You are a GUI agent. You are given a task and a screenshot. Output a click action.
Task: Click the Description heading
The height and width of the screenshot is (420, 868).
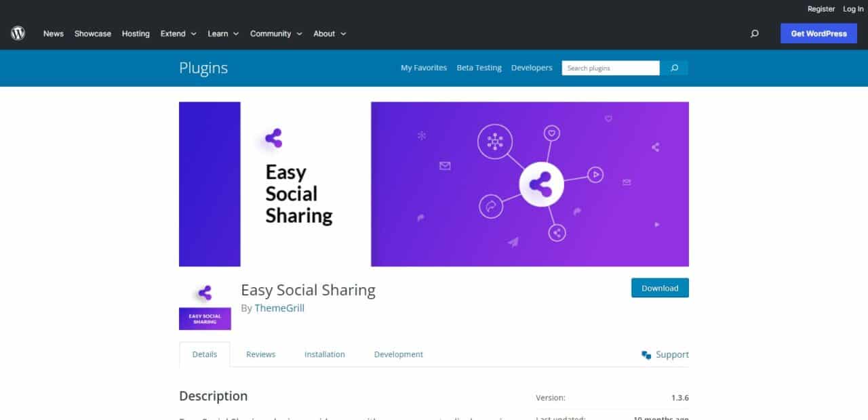click(x=214, y=396)
